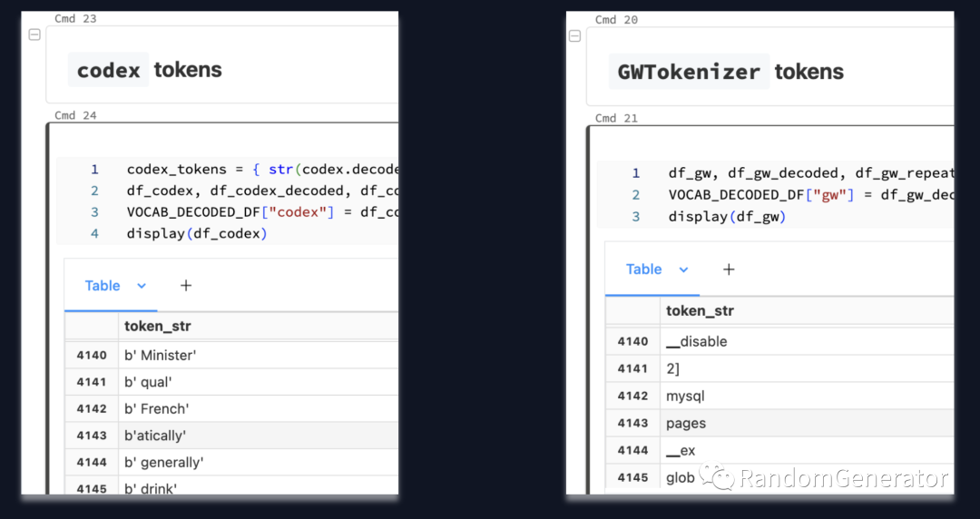This screenshot has width=980, height=519.
Task: Click row index 4140 in codex table
Action: coord(92,355)
